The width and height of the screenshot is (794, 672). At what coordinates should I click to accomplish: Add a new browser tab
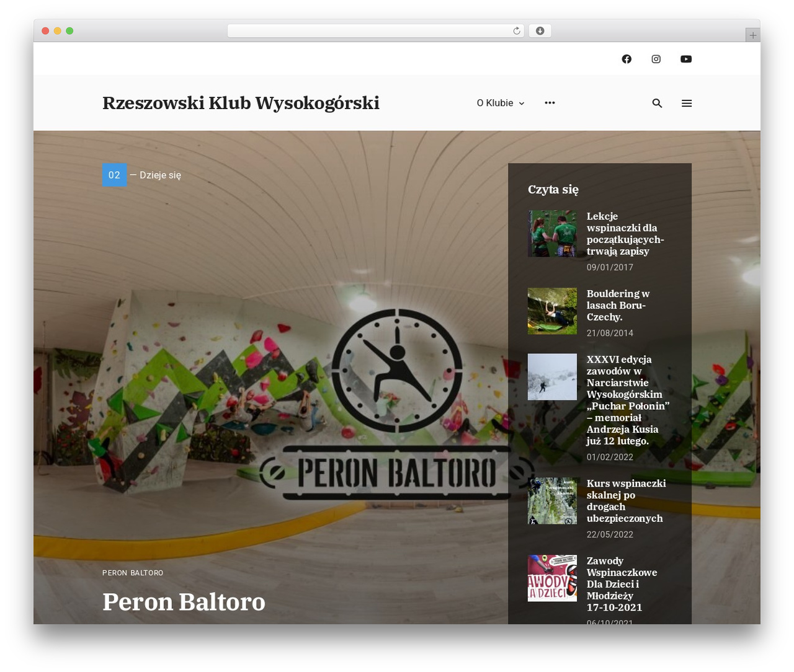[752, 35]
